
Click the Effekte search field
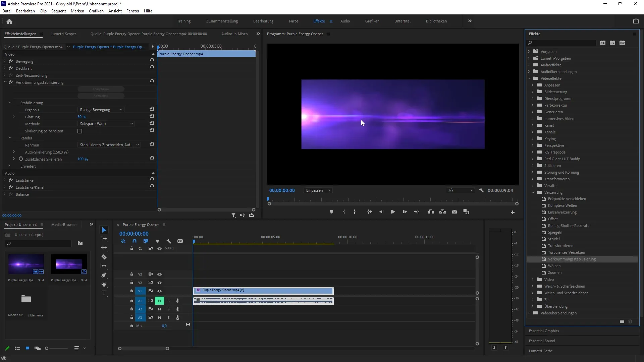click(562, 43)
